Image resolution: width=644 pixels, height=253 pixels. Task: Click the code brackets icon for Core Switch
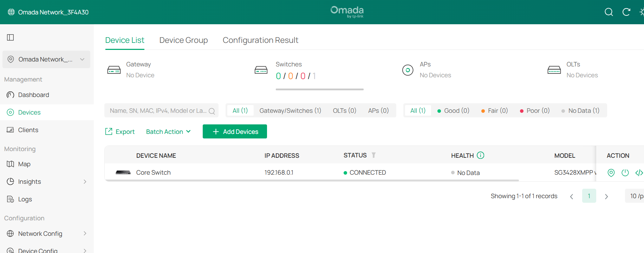(639, 173)
